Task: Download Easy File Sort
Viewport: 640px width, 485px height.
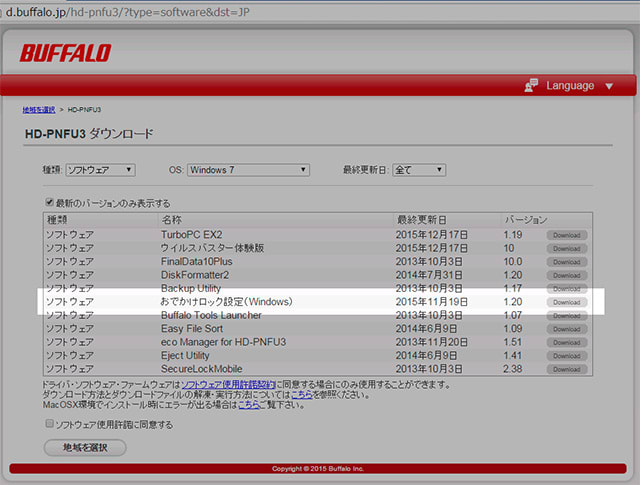Action: (x=567, y=329)
